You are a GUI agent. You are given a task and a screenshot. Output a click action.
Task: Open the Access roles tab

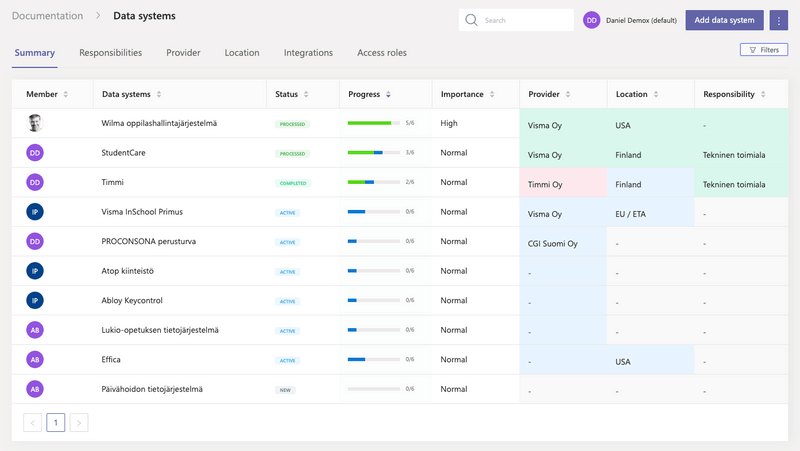click(382, 53)
